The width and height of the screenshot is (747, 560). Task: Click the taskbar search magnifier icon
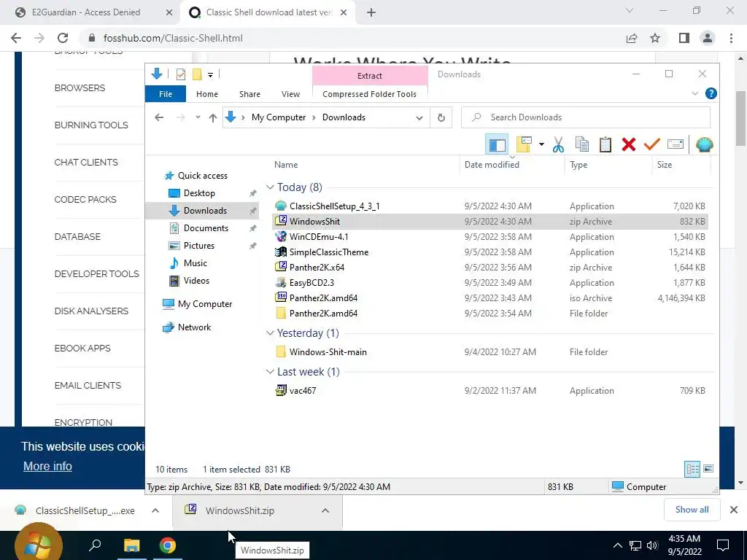tap(96, 545)
